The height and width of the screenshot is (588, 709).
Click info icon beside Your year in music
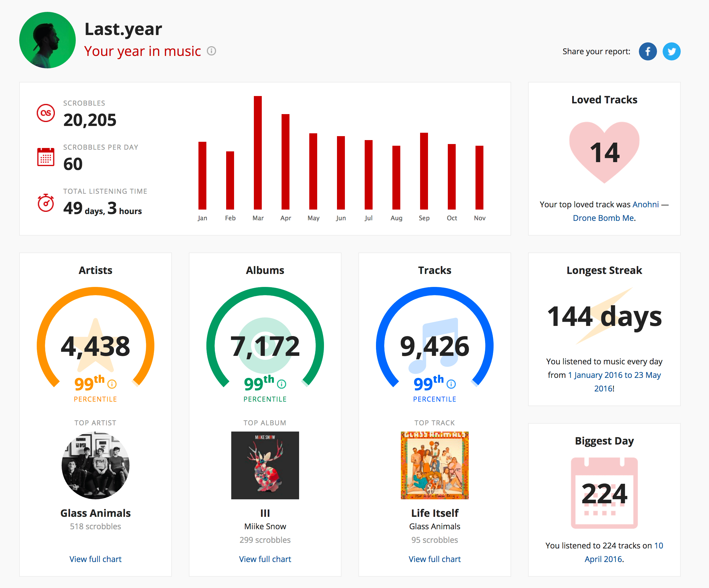(x=211, y=51)
